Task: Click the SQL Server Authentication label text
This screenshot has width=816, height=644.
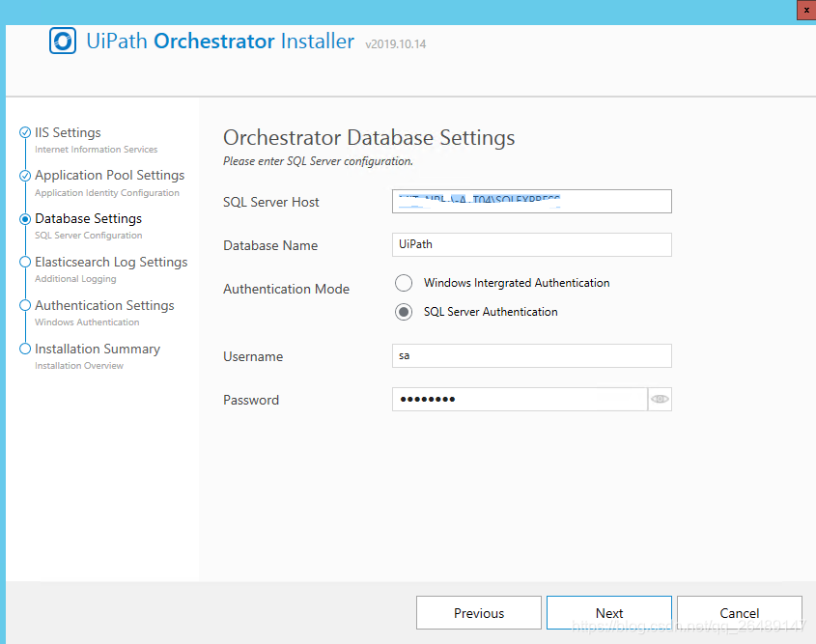Action: coord(491,312)
